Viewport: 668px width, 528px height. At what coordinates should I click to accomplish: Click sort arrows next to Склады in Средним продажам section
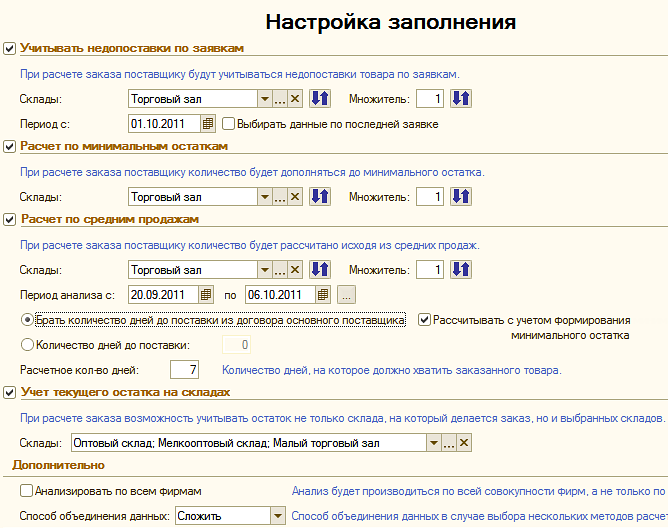(320, 269)
